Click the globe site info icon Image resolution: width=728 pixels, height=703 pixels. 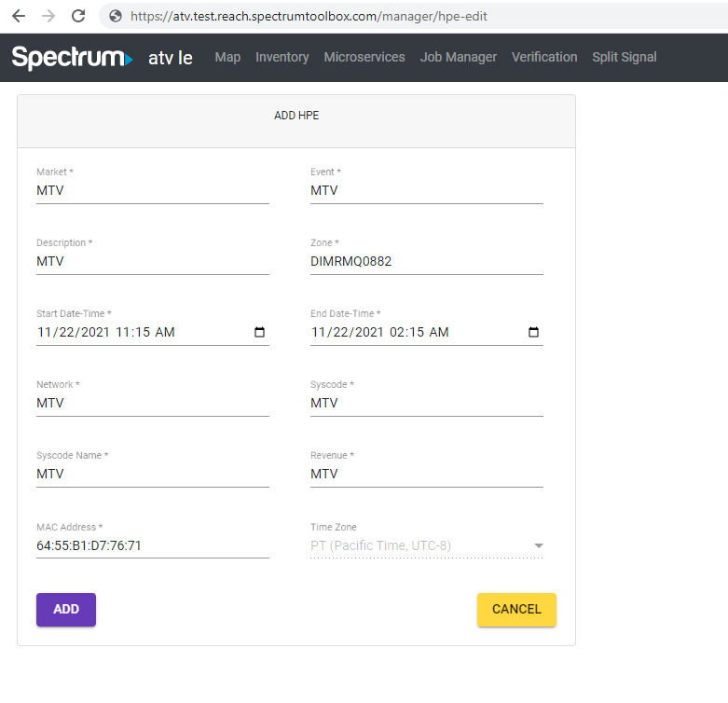coord(116,16)
